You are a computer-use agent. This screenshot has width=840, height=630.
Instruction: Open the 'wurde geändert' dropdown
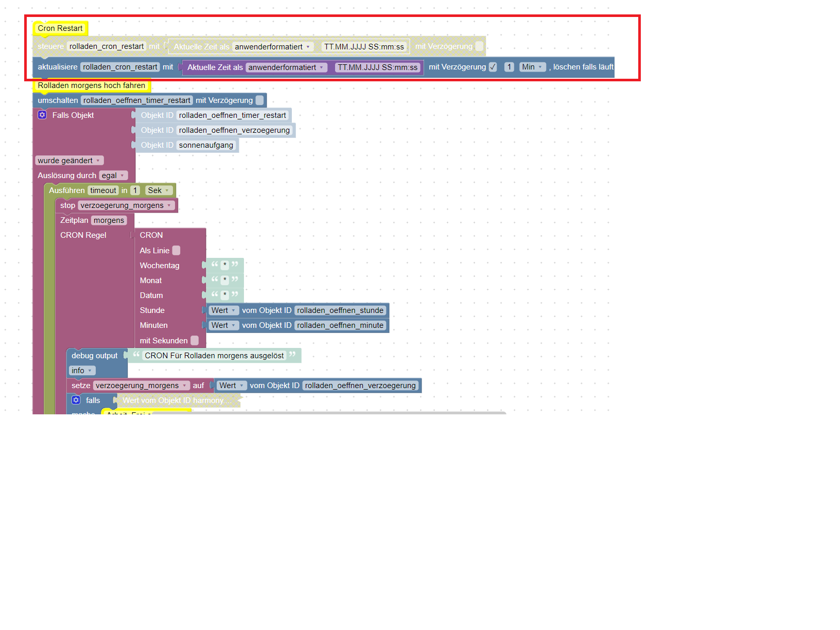[x=69, y=161]
